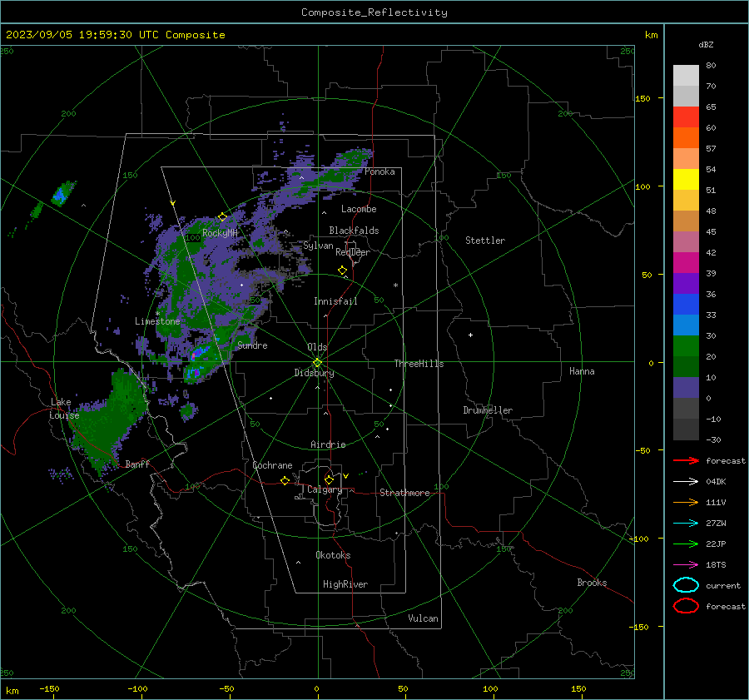Screen dimensions: 749x700
Task: Click the Banff town label
Action: pos(137,464)
